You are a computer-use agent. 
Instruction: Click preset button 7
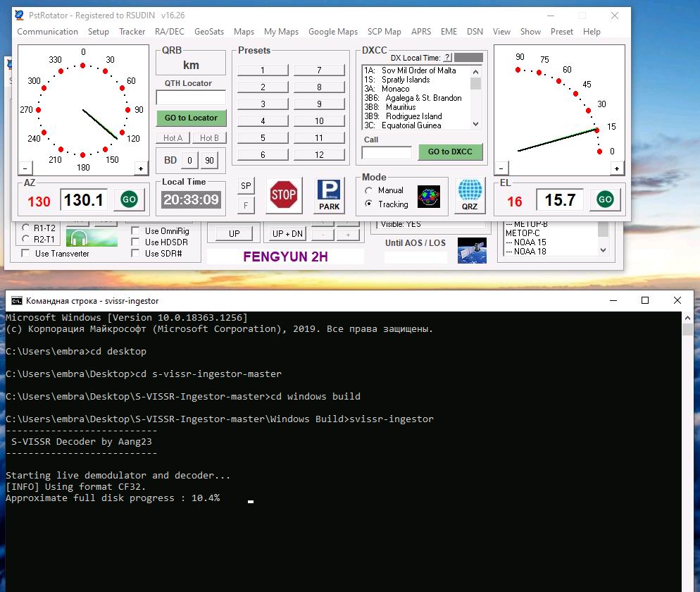click(x=319, y=70)
